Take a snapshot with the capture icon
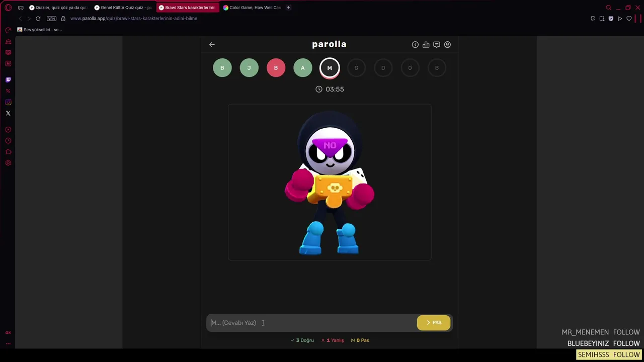 pyautogui.click(x=602, y=19)
